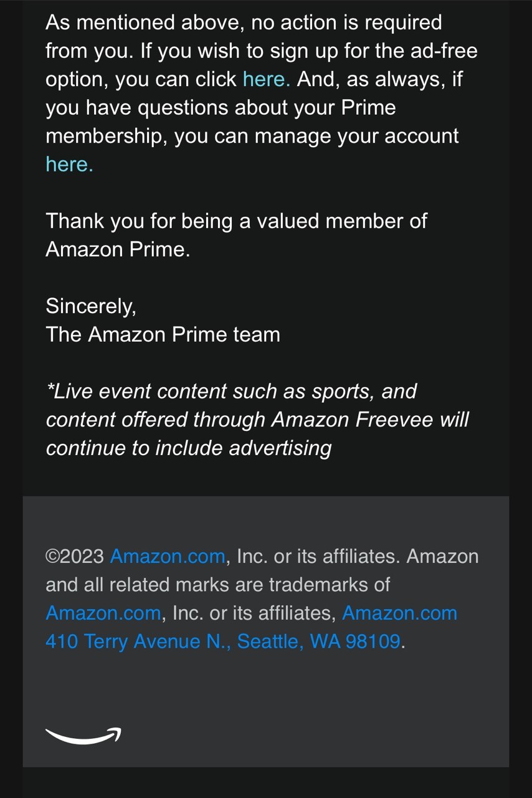Tap the 'Seattle, WA 98109' part of the address
The height and width of the screenshot is (798, 532).
(x=319, y=642)
